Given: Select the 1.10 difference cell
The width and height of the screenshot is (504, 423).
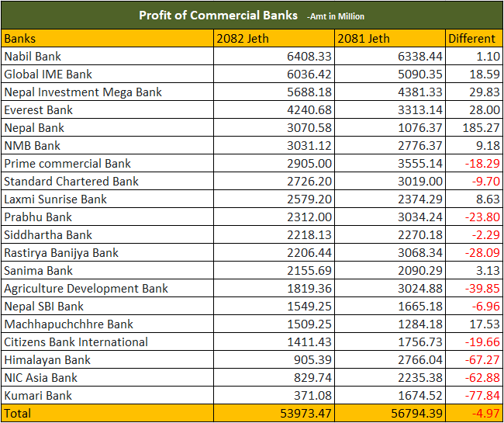Looking at the screenshot, I should tap(474, 57).
